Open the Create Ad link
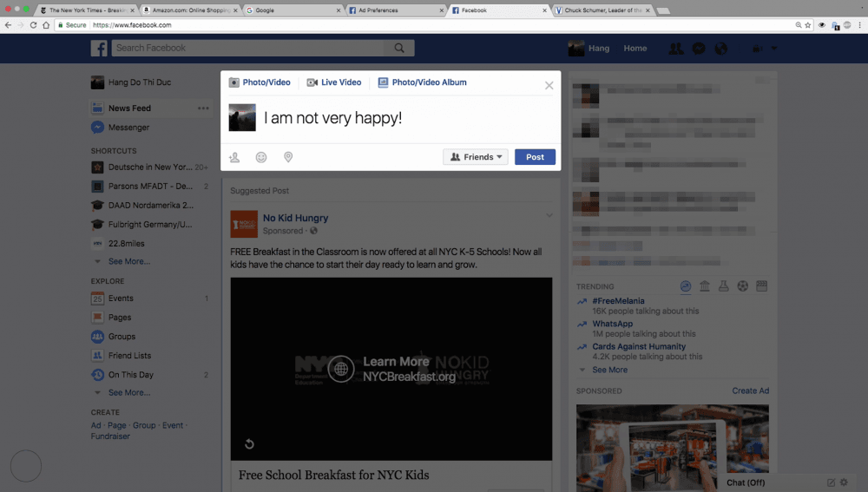This screenshot has width=868, height=492. tap(750, 390)
